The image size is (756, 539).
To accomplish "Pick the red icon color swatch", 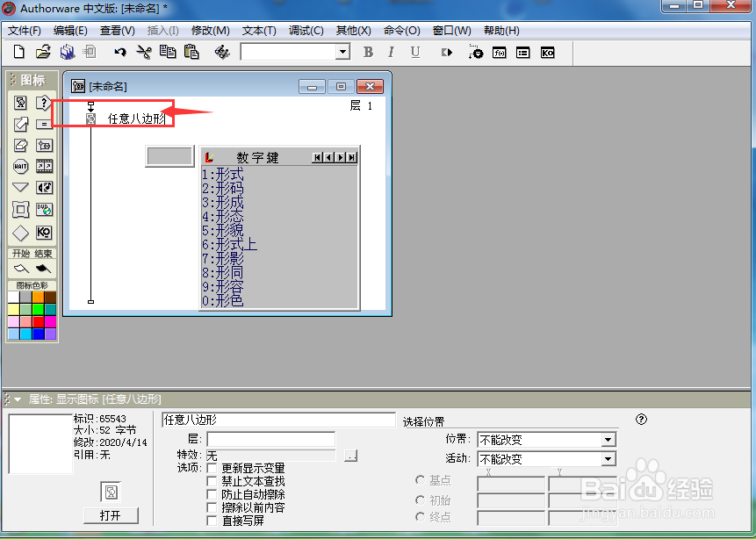I will tap(38, 321).
